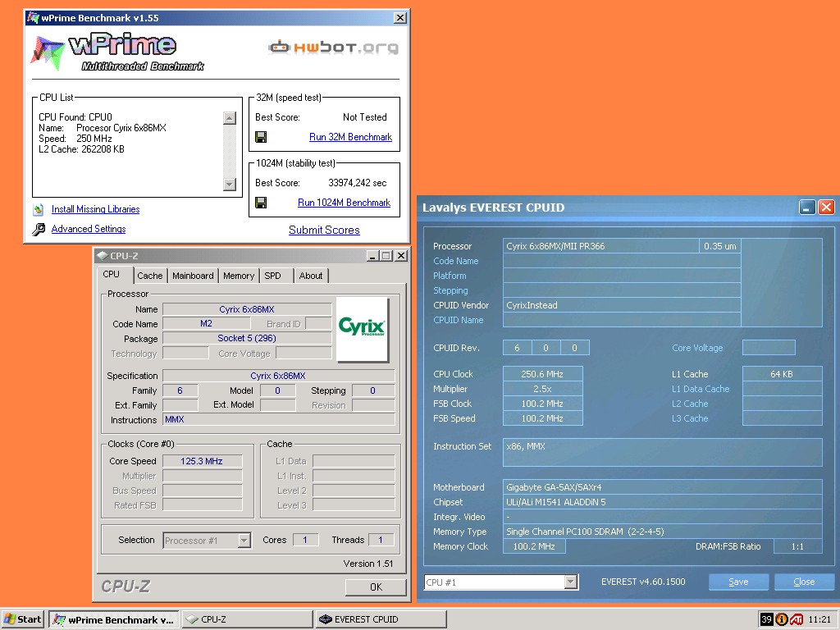Click the Submit Scores link
This screenshot has height=630, width=840.
click(324, 231)
